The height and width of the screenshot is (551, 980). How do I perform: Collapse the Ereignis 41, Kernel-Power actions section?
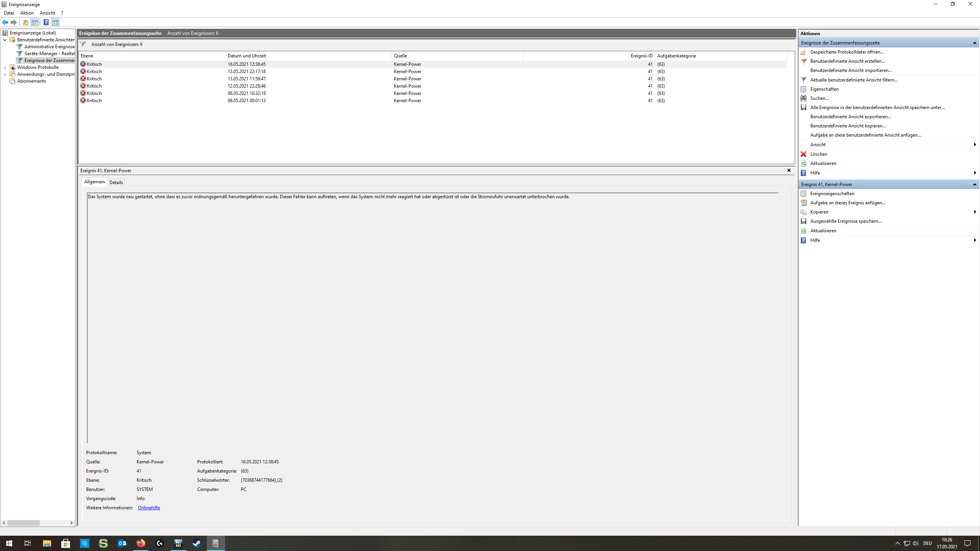pos(974,184)
